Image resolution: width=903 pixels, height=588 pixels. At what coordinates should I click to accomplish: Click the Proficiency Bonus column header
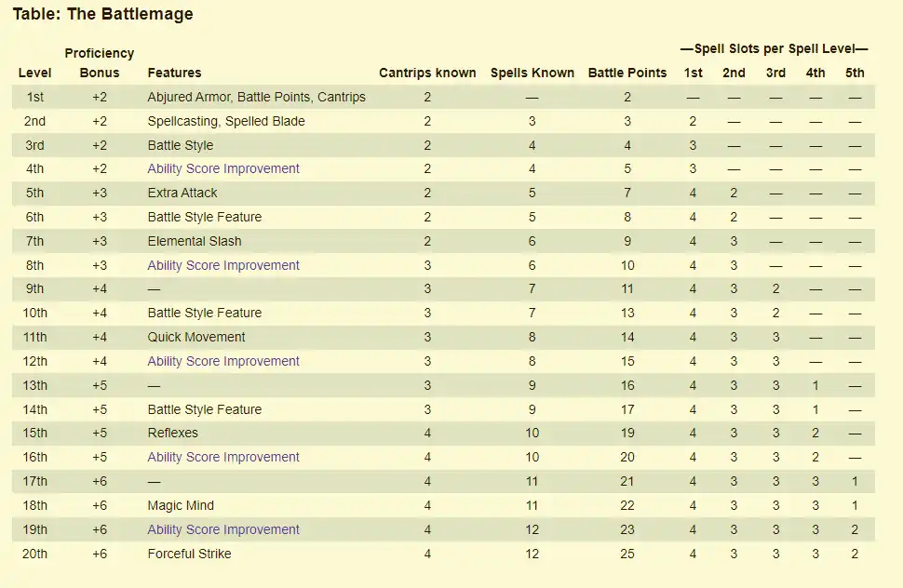(100, 62)
